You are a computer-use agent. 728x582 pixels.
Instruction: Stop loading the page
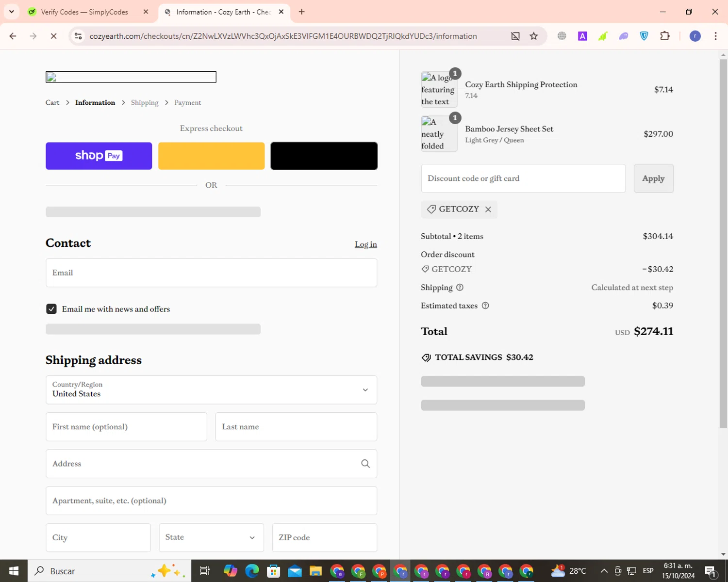54,36
